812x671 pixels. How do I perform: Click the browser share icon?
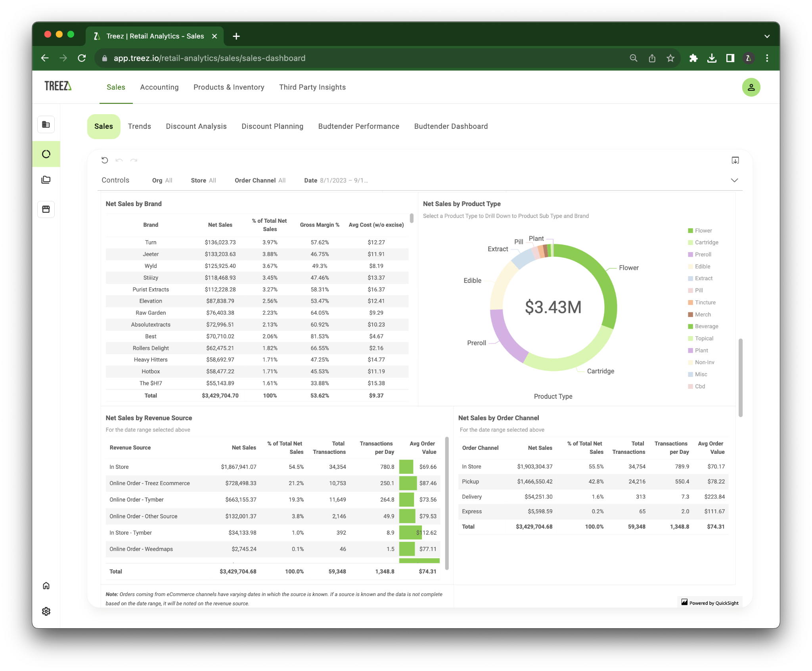[x=652, y=58]
